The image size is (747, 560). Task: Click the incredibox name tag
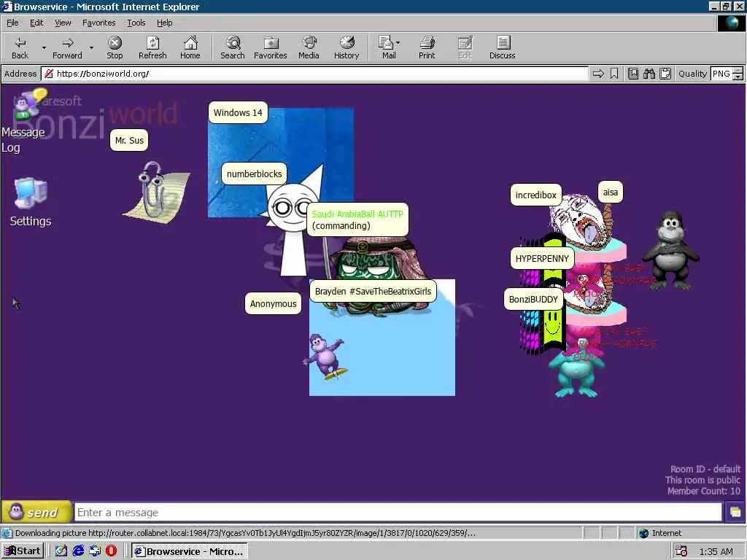(x=536, y=195)
